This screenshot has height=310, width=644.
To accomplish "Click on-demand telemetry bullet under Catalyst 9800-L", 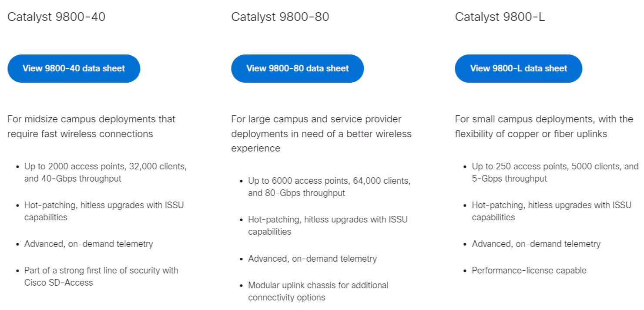I will 536,244.
